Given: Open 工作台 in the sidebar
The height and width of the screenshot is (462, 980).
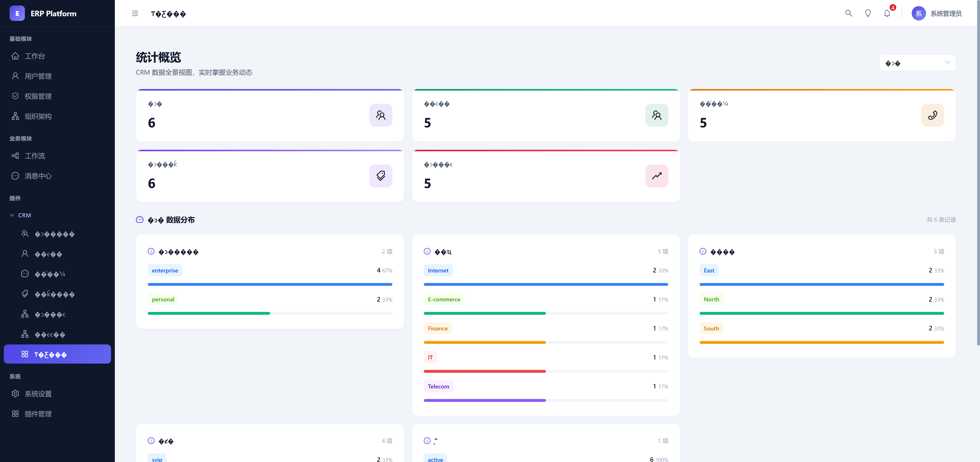Looking at the screenshot, I should click(35, 56).
